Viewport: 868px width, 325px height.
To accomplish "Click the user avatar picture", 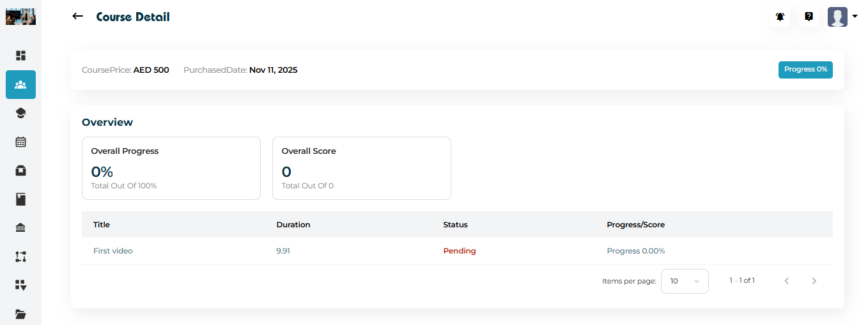I will 837,17.
